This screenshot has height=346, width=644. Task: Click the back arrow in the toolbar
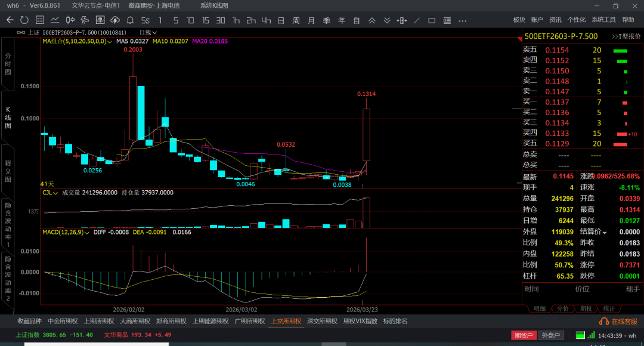10,20
